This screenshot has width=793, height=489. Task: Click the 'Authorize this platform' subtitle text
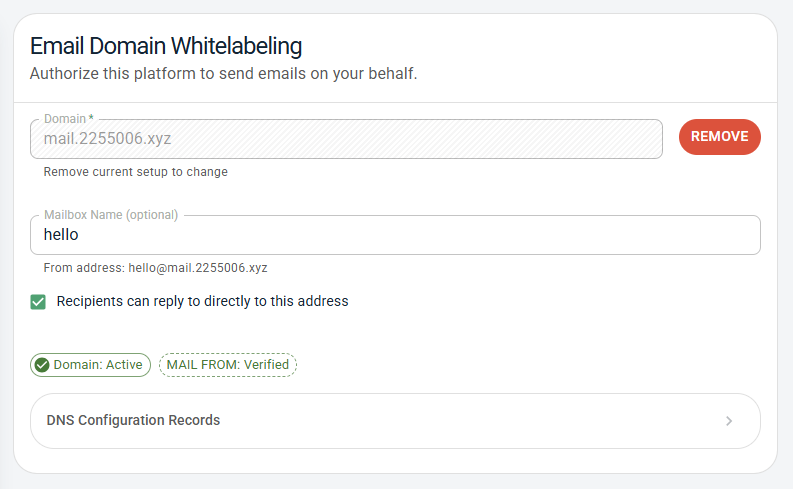(223, 74)
